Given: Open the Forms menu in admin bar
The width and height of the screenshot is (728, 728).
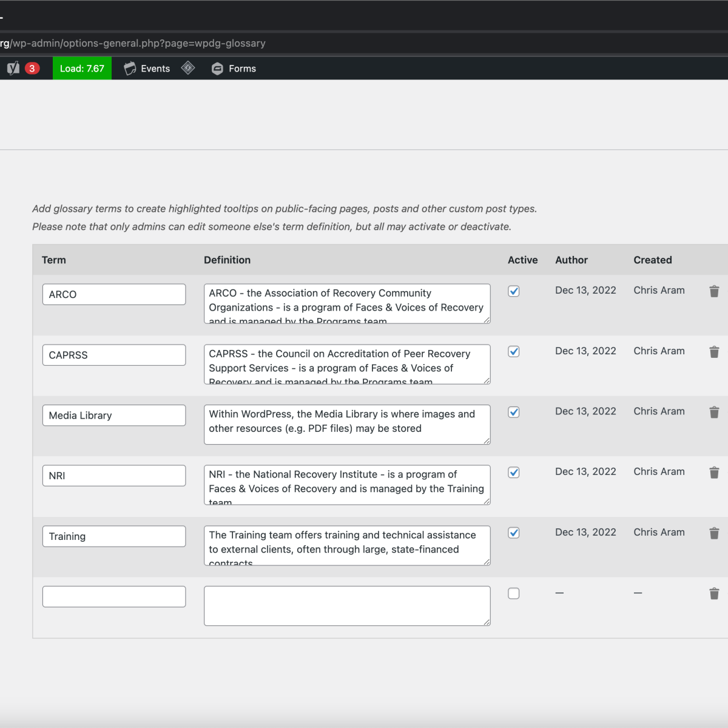Looking at the screenshot, I should point(234,69).
